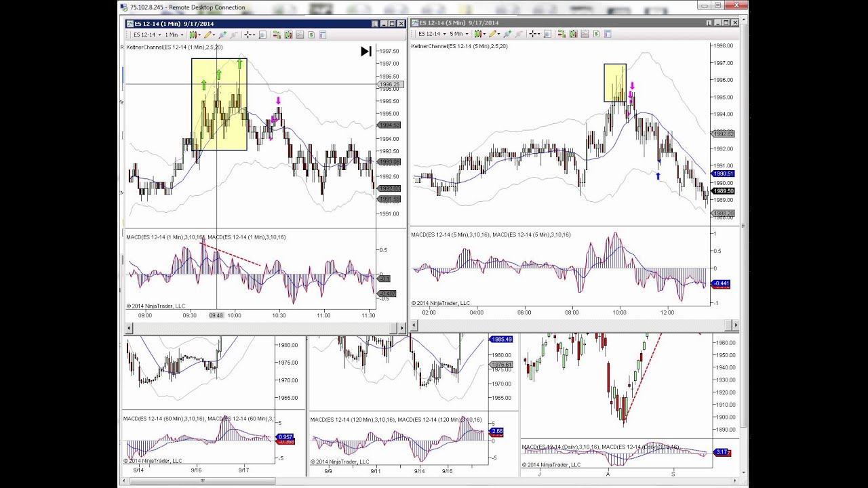This screenshot has width=868, height=488.
Task: Click right scroll arrow under 1 Min chart
Action: 401,327
